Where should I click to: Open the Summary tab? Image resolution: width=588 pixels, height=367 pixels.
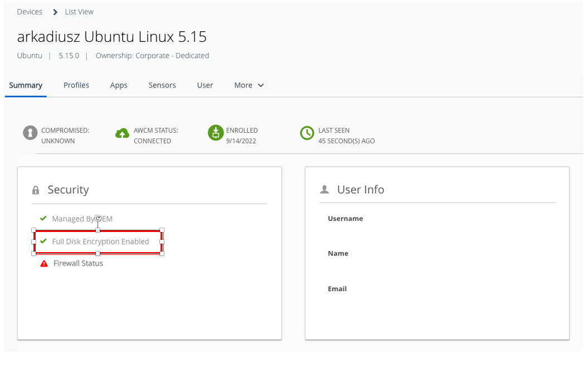(x=26, y=85)
